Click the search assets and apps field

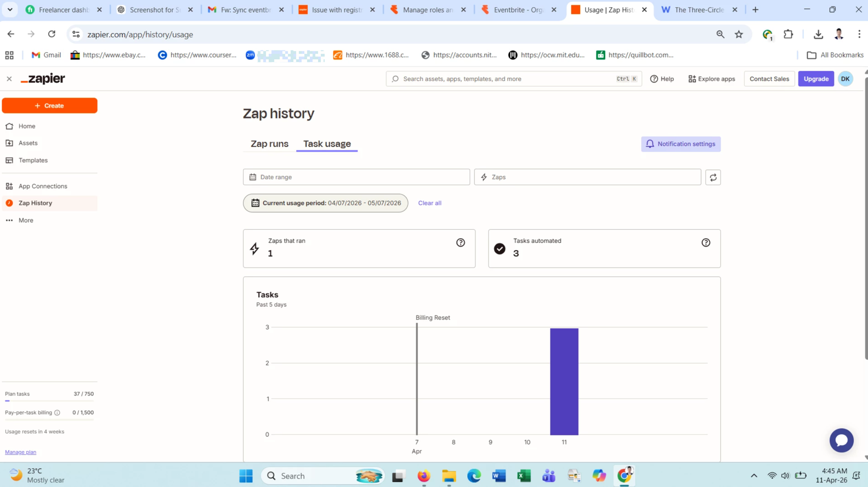point(507,79)
